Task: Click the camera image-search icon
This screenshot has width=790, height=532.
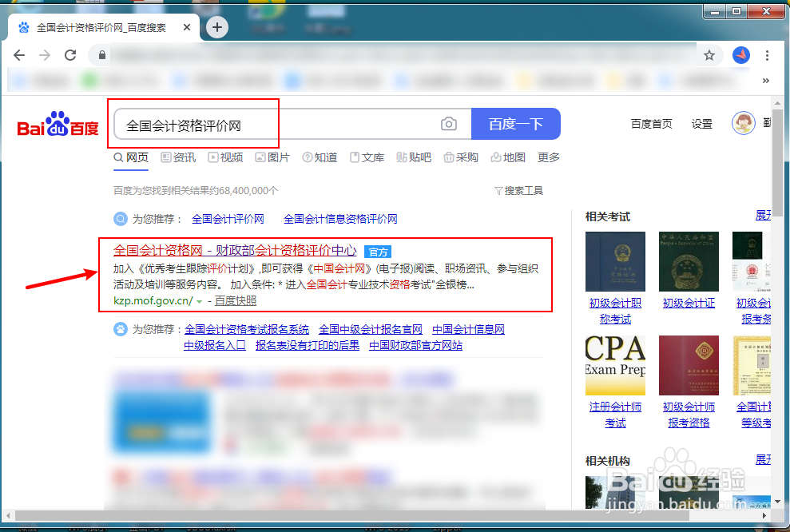Action: pos(448,124)
